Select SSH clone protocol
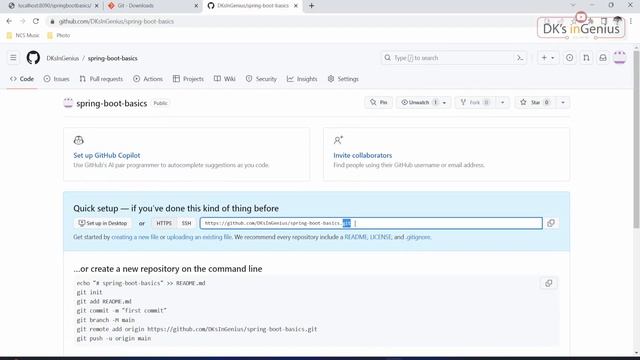The width and height of the screenshot is (640, 360). pos(187,223)
